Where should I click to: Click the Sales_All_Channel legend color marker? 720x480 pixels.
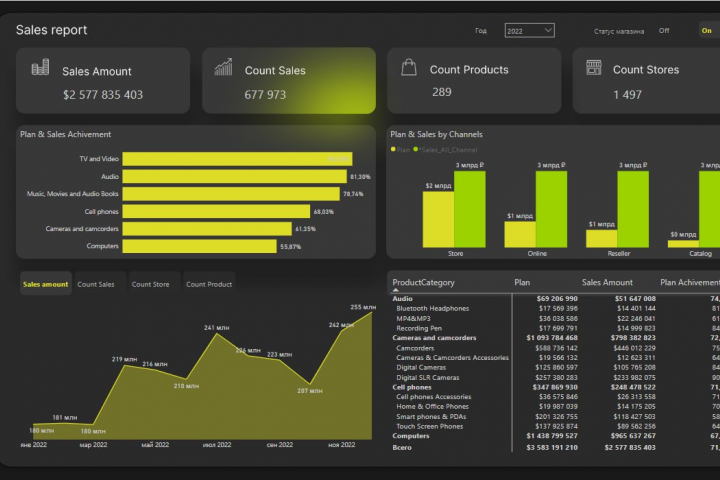(416, 149)
